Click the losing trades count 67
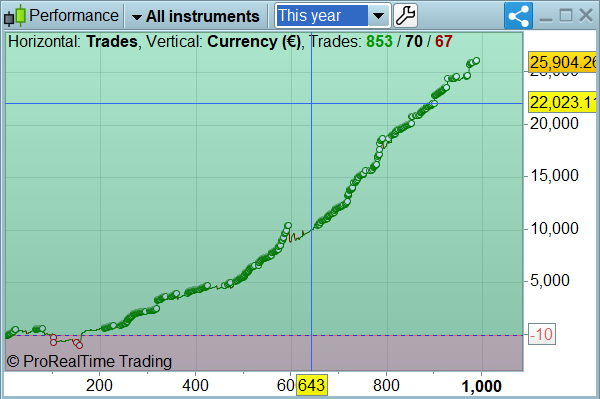The height and width of the screenshot is (399, 600). pos(444,41)
